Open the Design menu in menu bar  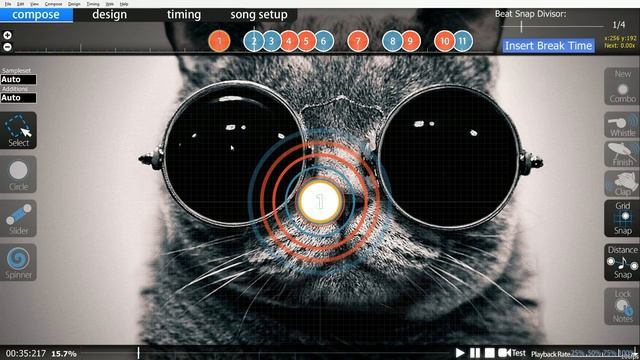pyautogui.click(x=74, y=4)
